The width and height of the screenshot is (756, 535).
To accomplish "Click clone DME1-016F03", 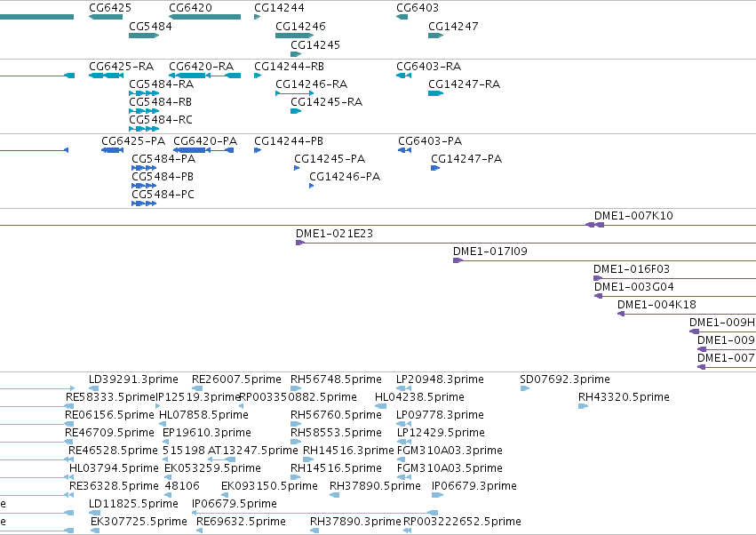I will click(632, 269).
